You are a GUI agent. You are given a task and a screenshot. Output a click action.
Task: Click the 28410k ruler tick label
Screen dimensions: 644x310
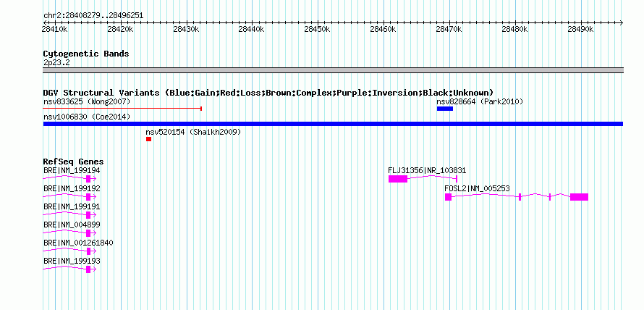(x=54, y=29)
